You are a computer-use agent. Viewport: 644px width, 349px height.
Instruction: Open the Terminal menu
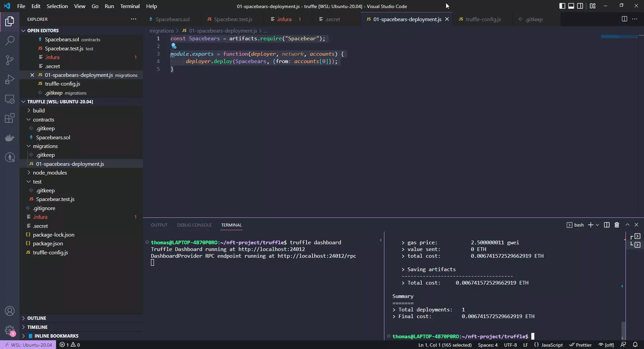coord(130,6)
